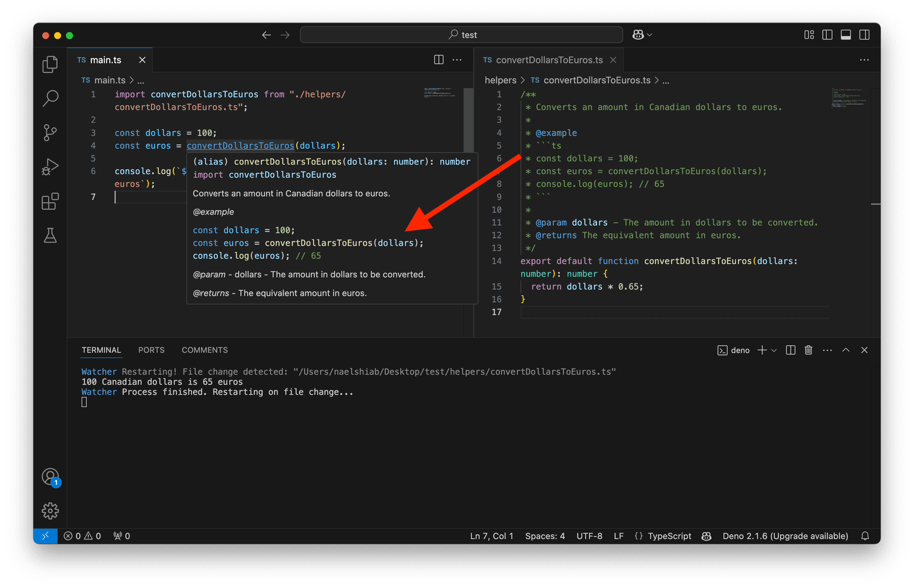Select the PORTS panel tab
The height and width of the screenshot is (588, 914).
coord(151,350)
